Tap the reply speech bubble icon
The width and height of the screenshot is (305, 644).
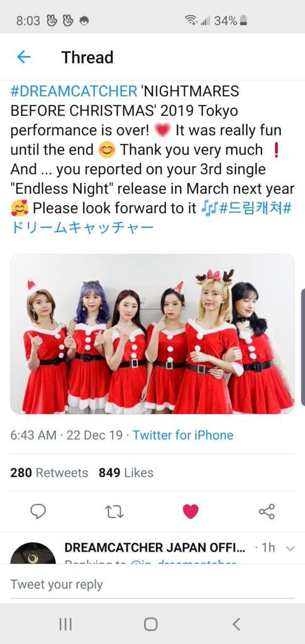click(x=38, y=511)
